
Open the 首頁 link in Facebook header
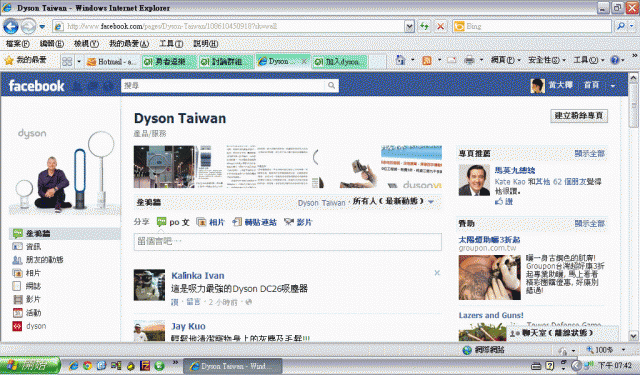click(x=591, y=85)
